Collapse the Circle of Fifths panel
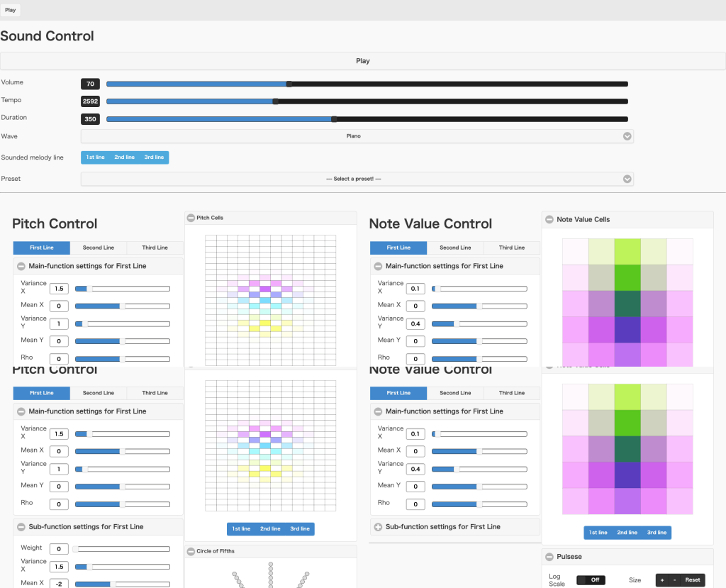 [x=191, y=551]
